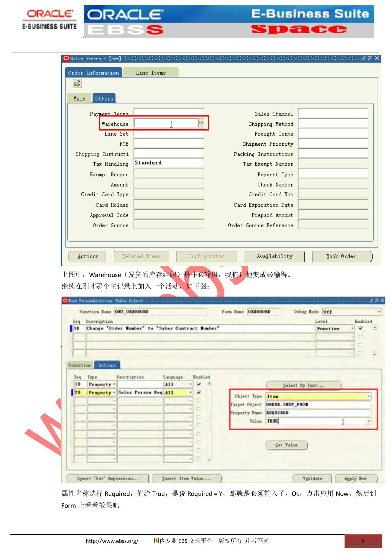392x555 pixels.
Task: Switch to the Order Information tab
Action: (x=93, y=73)
